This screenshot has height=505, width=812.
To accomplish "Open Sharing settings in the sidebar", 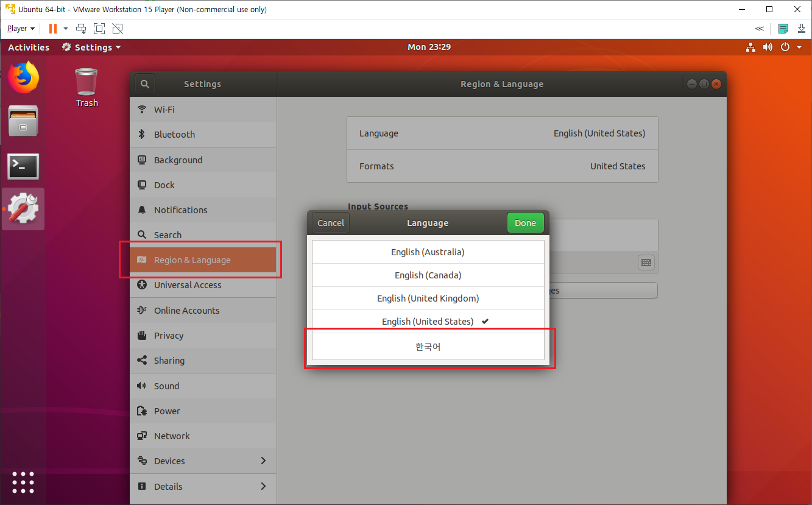I will point(203,361).
